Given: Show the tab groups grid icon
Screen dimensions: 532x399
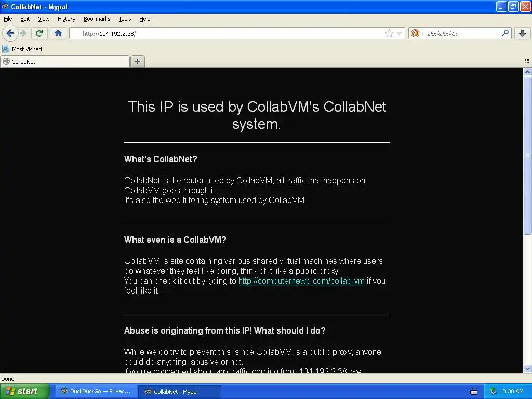Looking at the screenshot, I should tap(527, 61).
